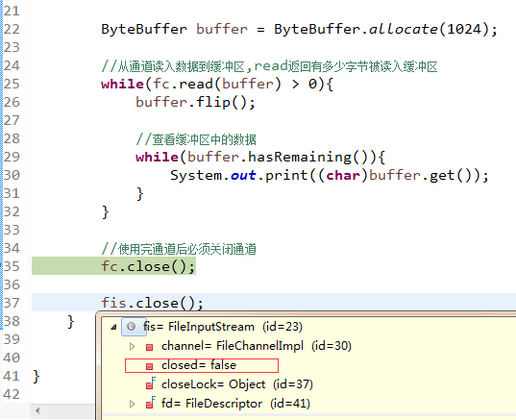Viewport: 516px width, 420px height.
Task: Click the horizontal scrollbar left arrow
Action: tap(37, 410)
